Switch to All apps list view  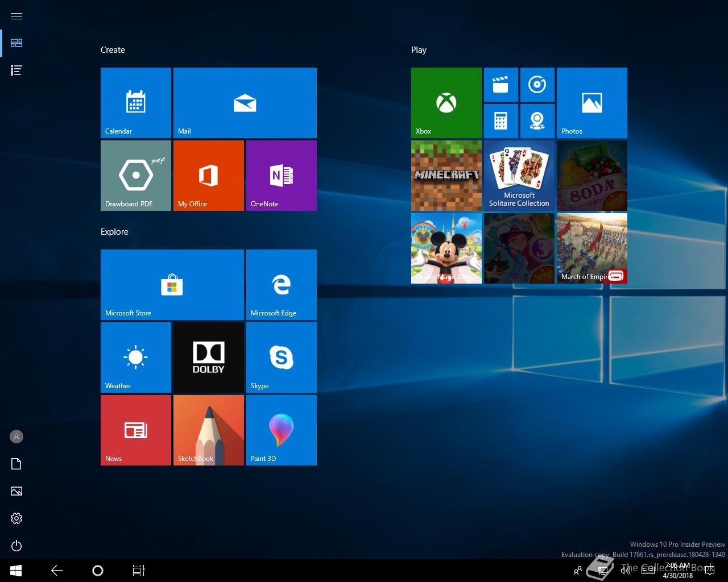16,70
